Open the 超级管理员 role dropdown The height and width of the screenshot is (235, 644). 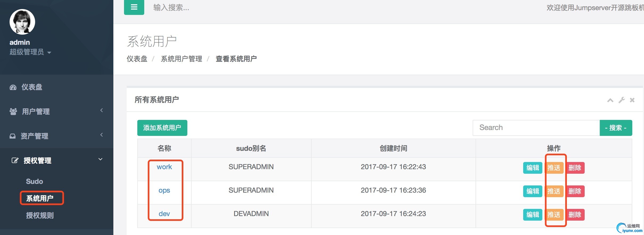30,52
